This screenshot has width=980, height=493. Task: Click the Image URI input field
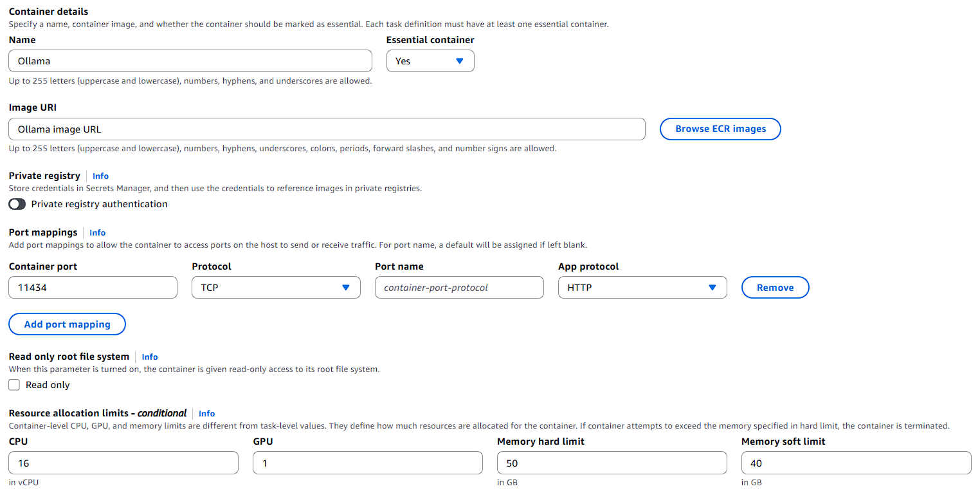(327, 129)
